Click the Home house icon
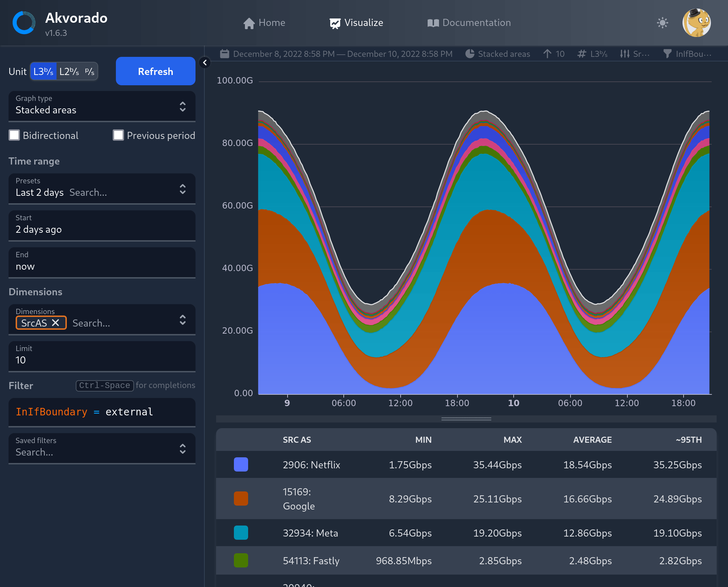728x587 pixels. (249, 23)
